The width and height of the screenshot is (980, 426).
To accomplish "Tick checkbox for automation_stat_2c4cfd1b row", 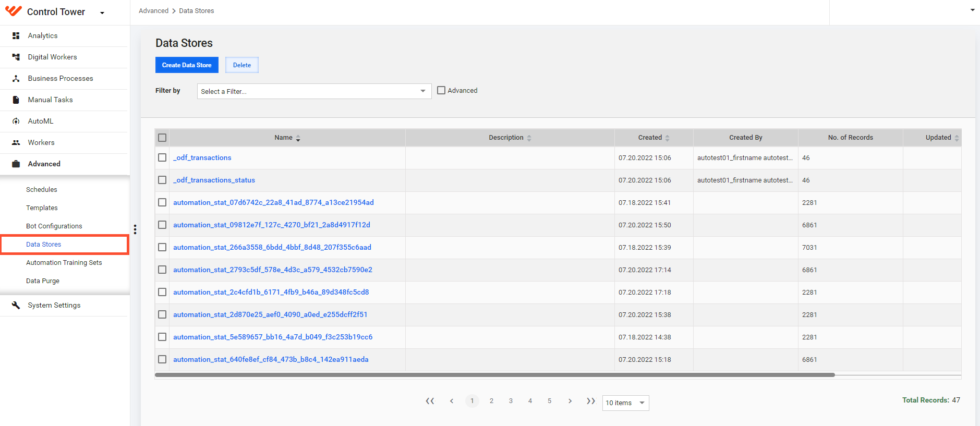I will click(x=162, y=292).
